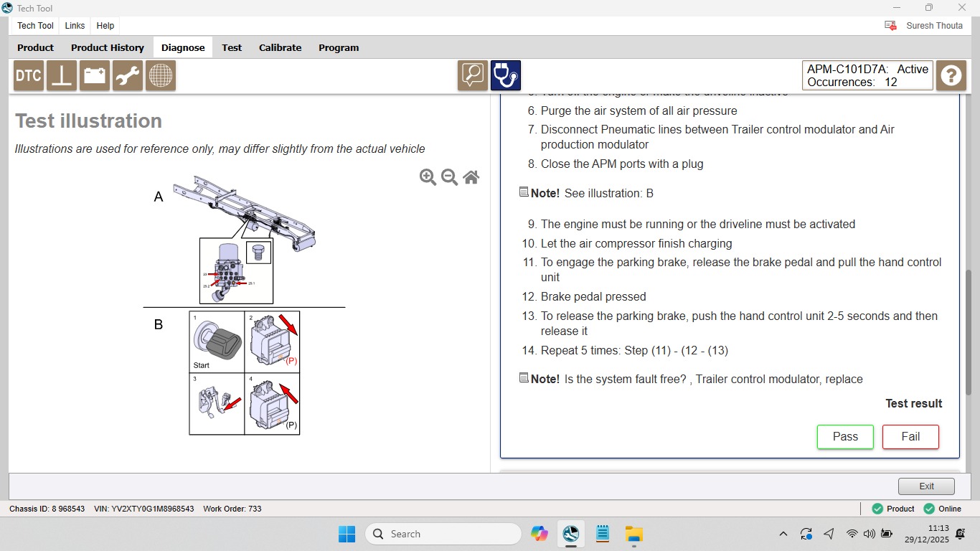Open the magnifier search diagnosis icon
The image size is (980, 551).
click(x=473, y=75)
